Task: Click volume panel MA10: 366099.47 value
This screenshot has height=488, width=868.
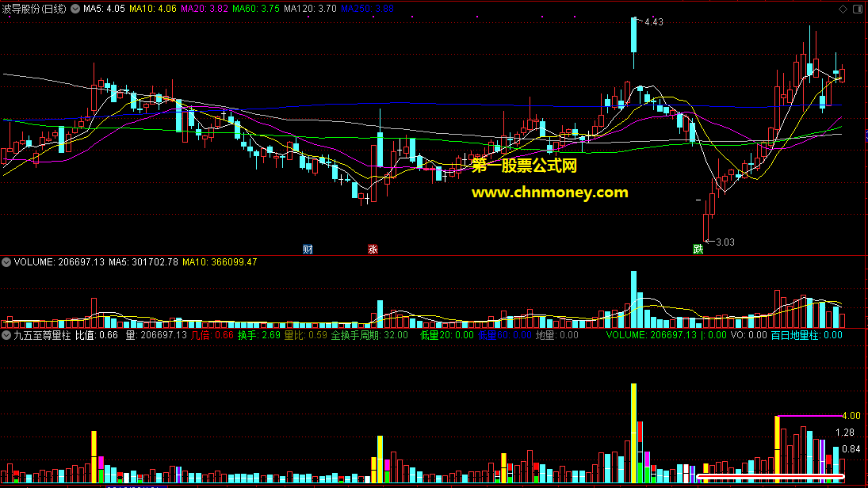Action: tap(220, 262)
